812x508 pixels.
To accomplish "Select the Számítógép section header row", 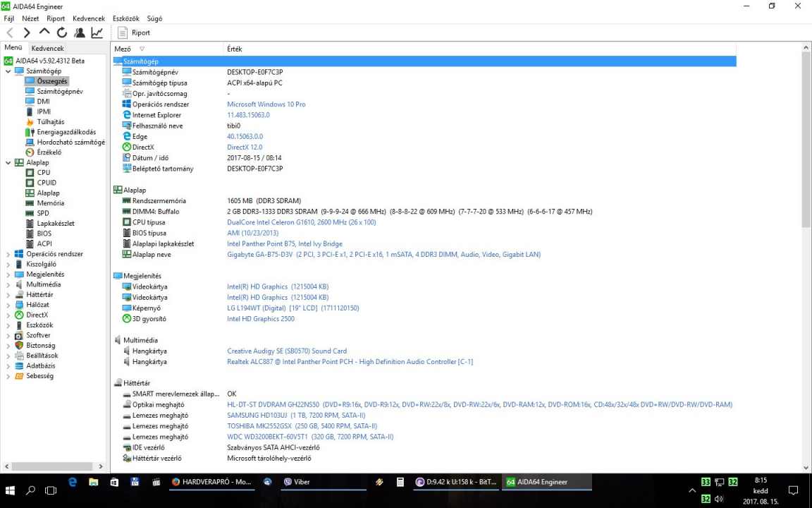I will coord(424,61).
